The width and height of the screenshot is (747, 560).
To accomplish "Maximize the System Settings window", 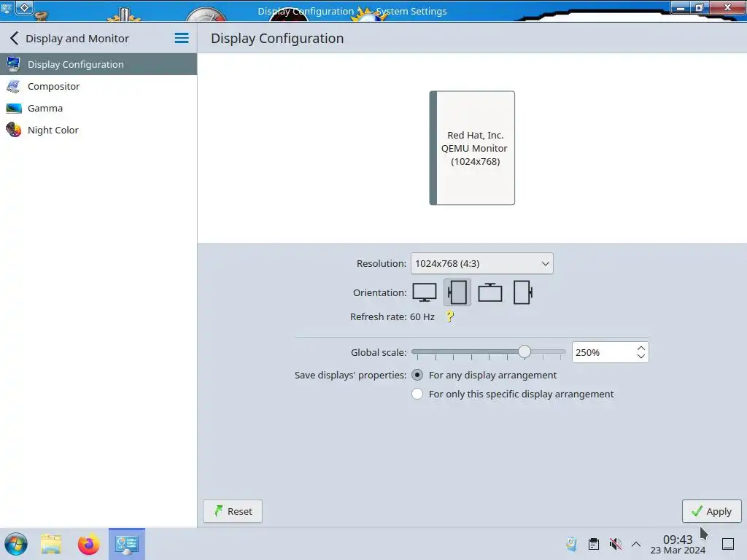I will pyautogui.click(x=699, y=7).
